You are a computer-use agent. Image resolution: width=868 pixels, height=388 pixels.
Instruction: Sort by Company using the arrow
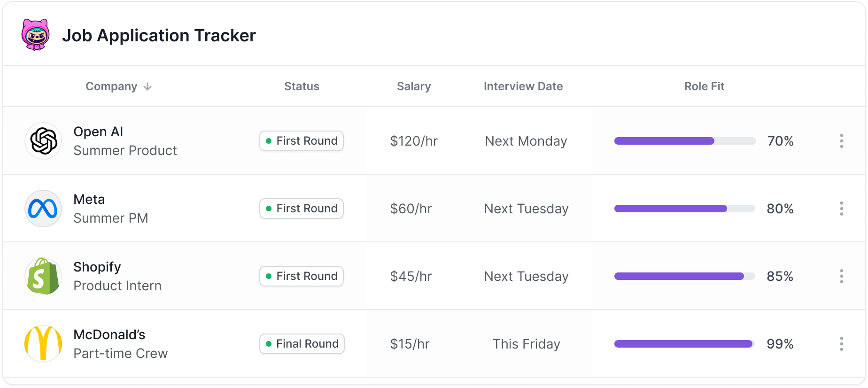coord(147,87)
